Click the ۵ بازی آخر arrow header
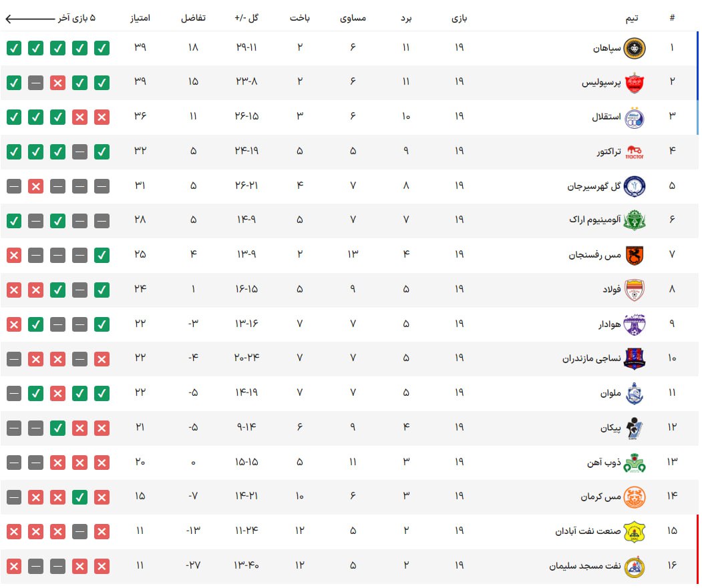 coord(50,18)
